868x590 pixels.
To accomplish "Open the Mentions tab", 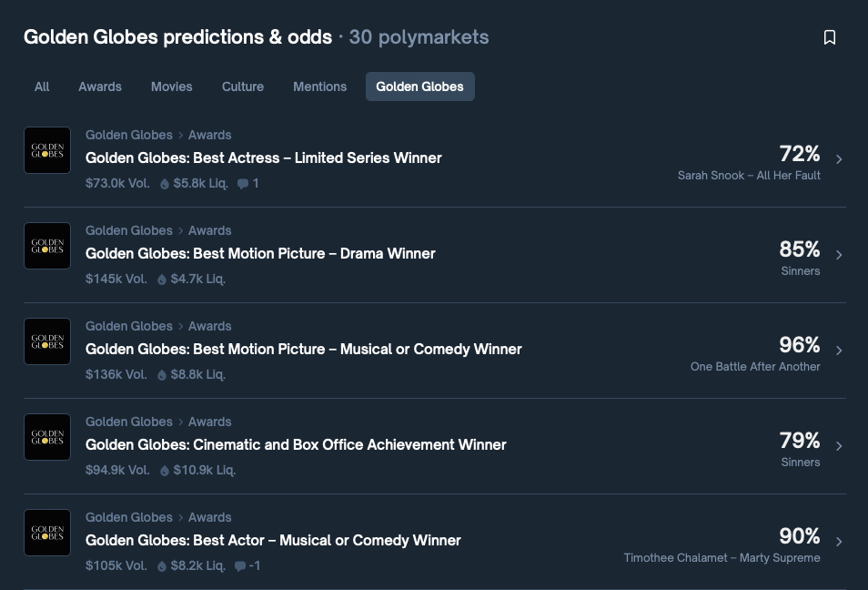I will click(x=319, y=86).
